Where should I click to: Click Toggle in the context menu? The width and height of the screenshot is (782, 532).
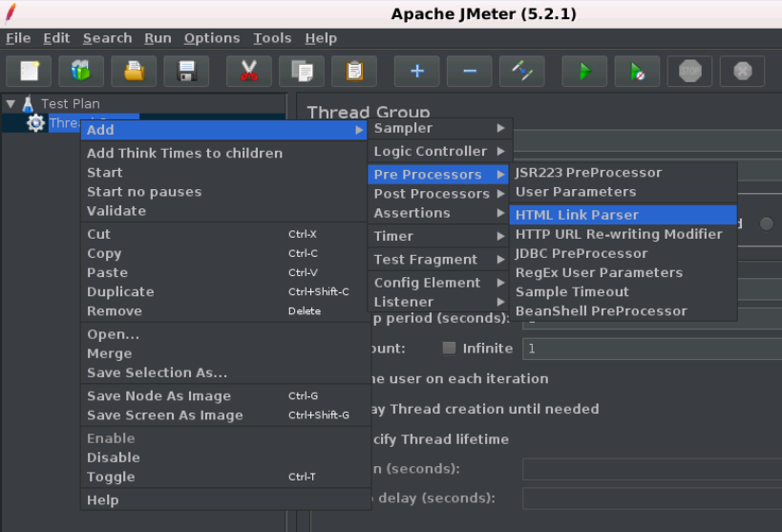(225, 477)
